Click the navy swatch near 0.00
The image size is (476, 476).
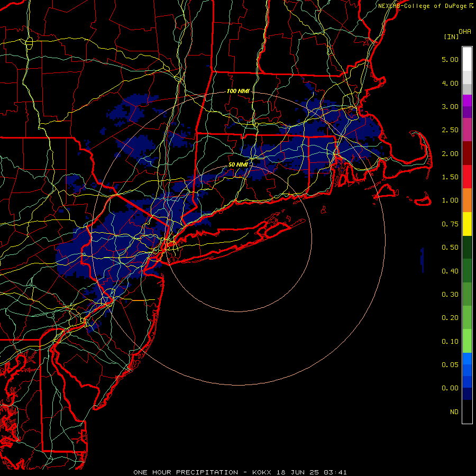coord(467,394)
